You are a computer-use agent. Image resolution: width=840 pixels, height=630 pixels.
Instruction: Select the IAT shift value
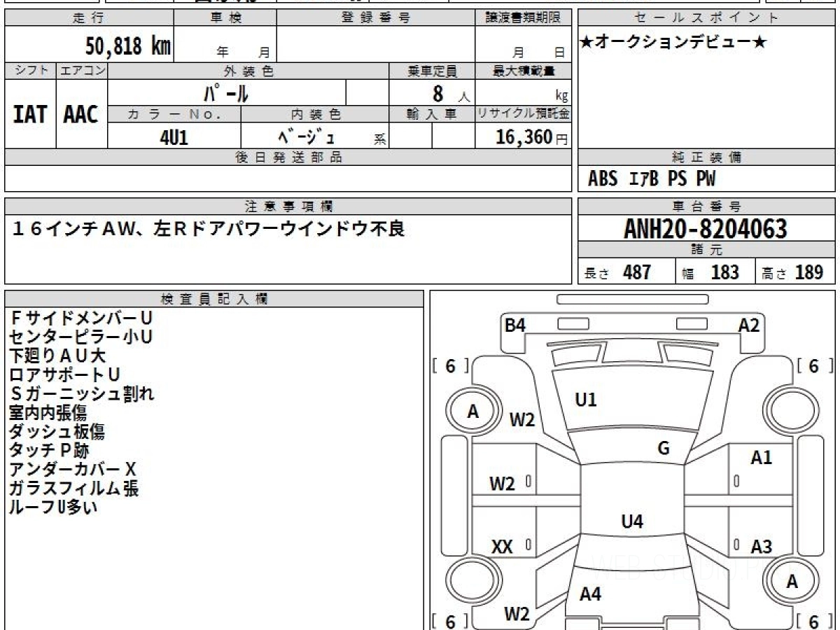(x=30, y=114)
